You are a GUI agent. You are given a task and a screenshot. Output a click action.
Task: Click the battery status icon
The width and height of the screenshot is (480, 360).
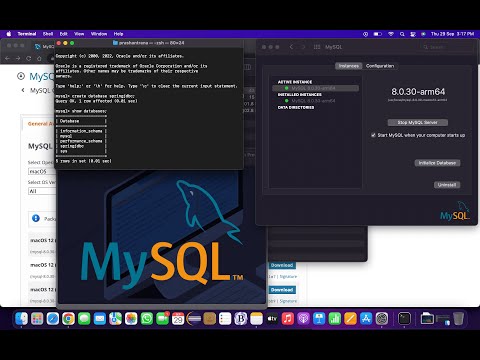tap(377, 34)
